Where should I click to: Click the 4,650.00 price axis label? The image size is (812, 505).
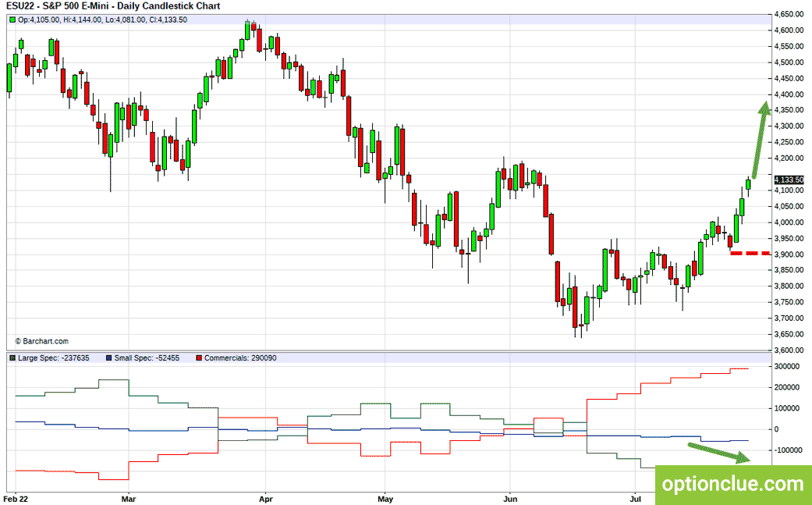tap(789, 15)
